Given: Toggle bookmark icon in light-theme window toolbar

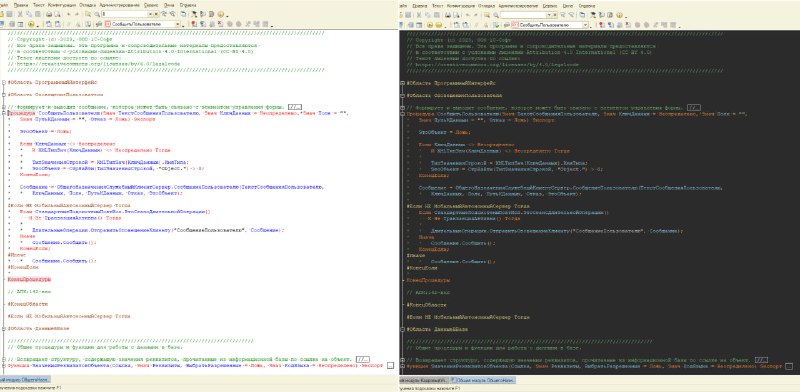Looking at the screenshot, I should (x=194, y=24).
